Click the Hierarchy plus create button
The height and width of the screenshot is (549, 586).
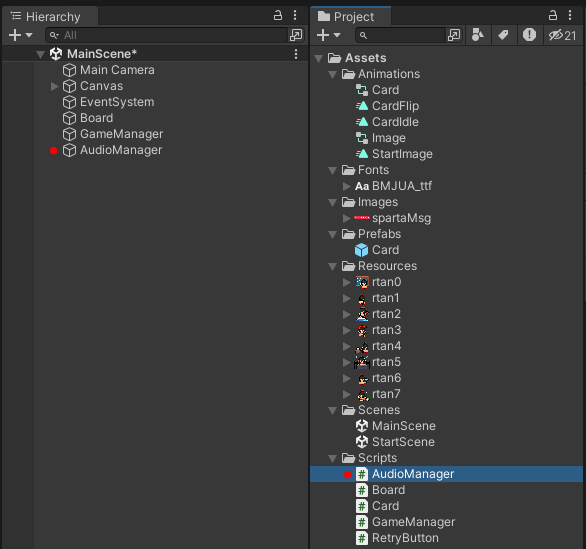pos(15,35)
